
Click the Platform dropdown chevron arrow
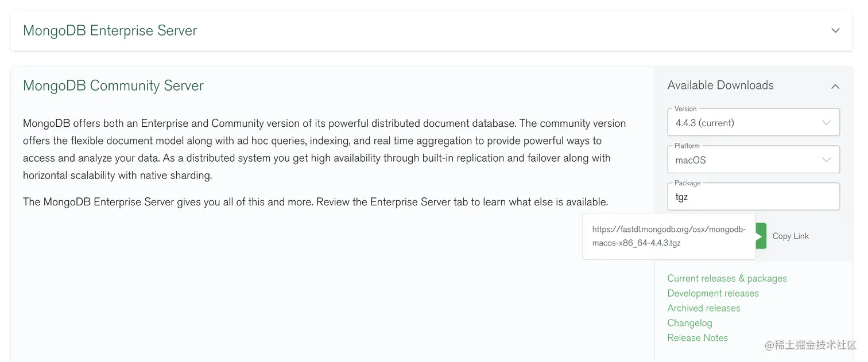[826, 160]
